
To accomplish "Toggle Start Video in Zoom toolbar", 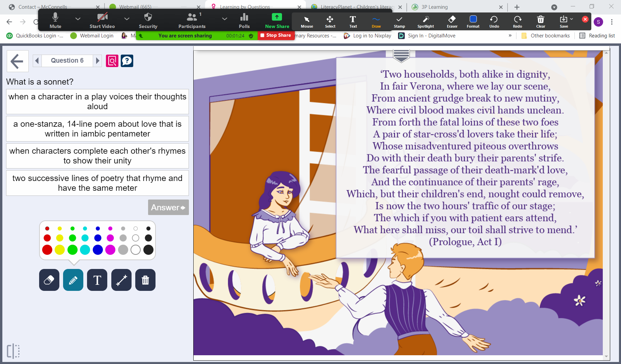I will pyautogui.click(x=102, y=21).
